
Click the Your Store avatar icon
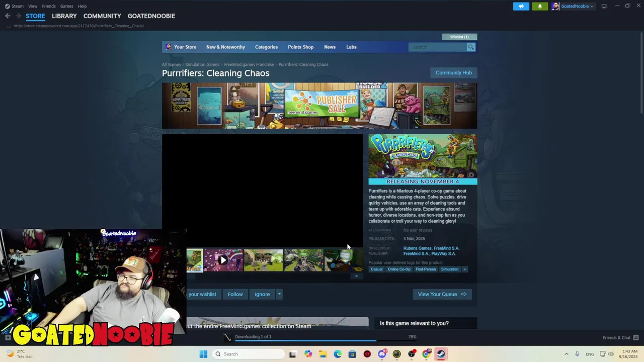[168, 47]
